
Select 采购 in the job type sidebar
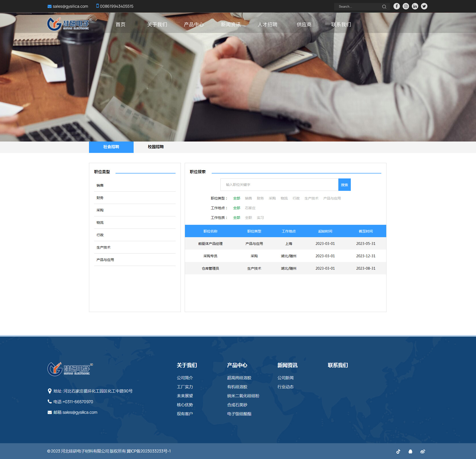[135, 210]
